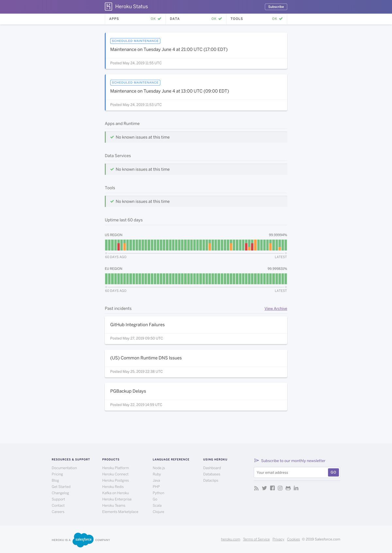Click the US region 99.99994% uptime value
The image size is (392, 553).
[278, 235]
